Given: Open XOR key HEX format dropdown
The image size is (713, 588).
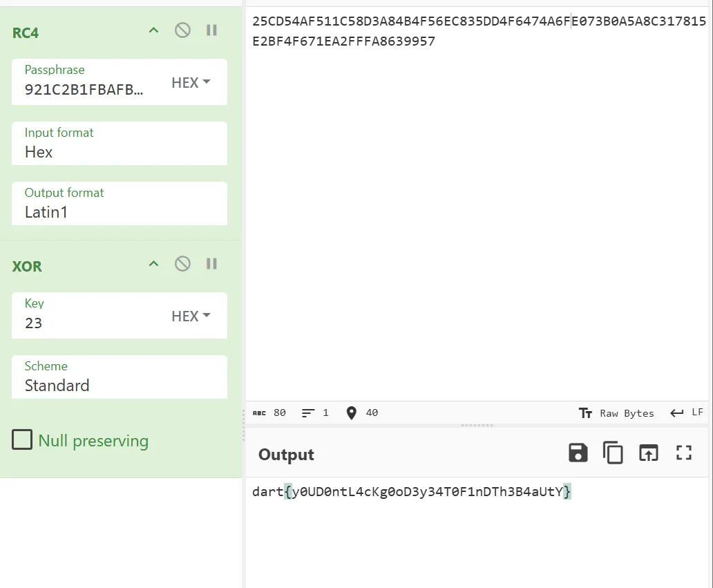Looking at the screenshot, I should pos(191,316).
